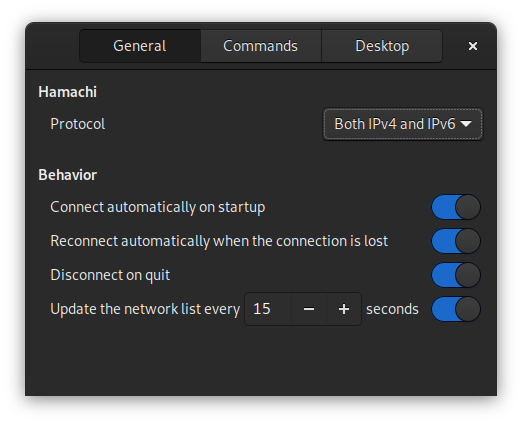This screenshot has height=424, width=522.
Task: Click the seconds unit label
Action: (392, 309)
